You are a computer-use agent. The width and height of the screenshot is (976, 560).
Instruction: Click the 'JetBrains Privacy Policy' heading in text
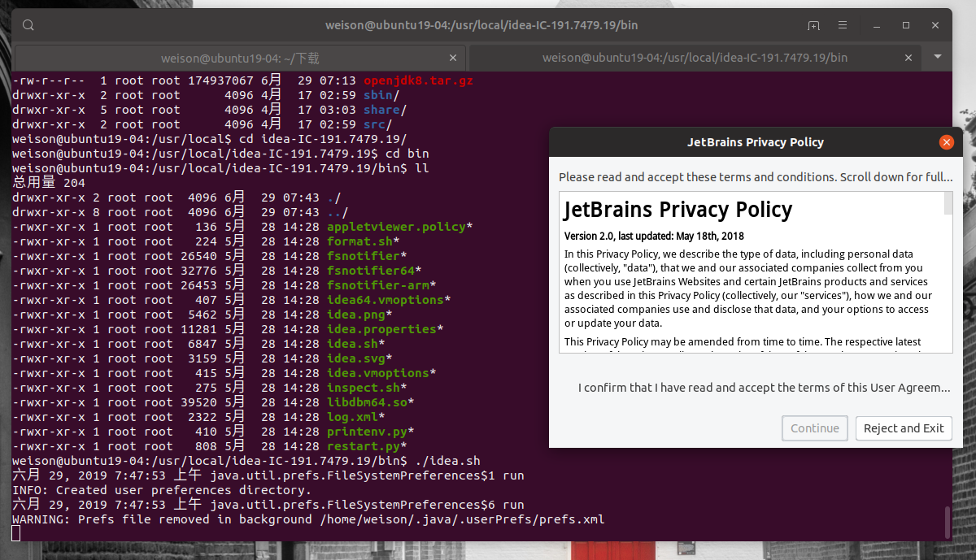coord(678,210)
